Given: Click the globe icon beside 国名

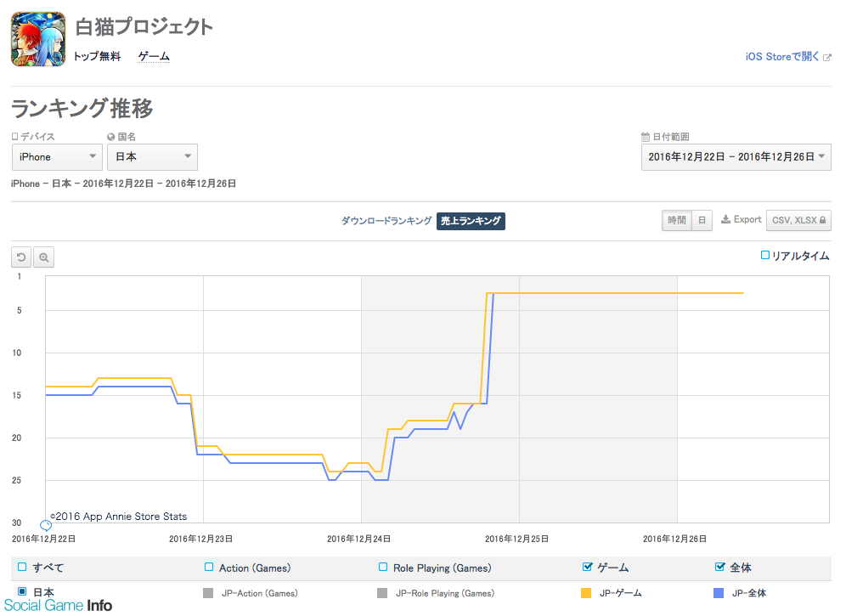Looking at the screenshot, I should click(x=111, y=137).
